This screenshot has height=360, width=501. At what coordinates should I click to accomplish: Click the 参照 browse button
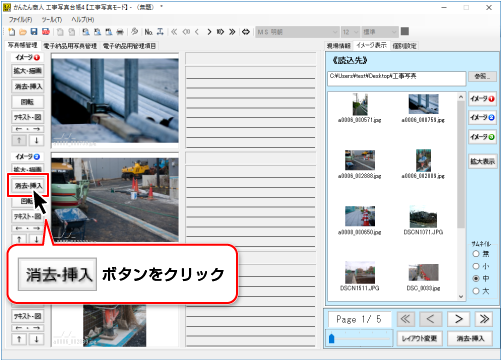tap(482, 76)
